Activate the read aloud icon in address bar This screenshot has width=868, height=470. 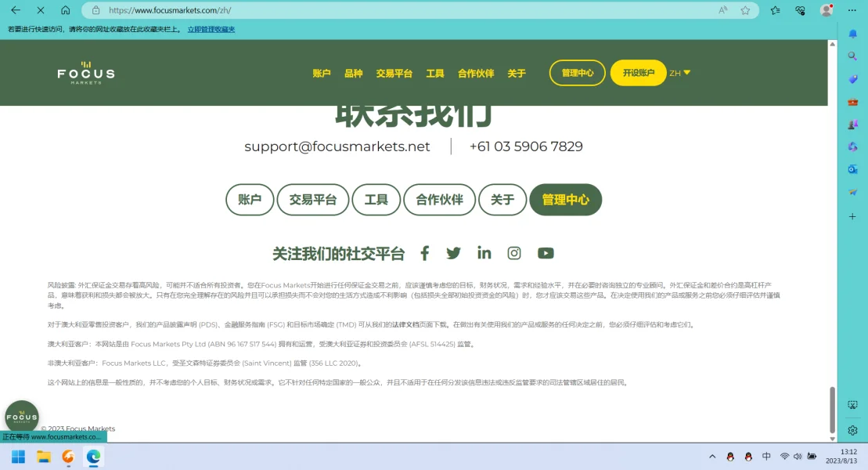tap(723, 10)
